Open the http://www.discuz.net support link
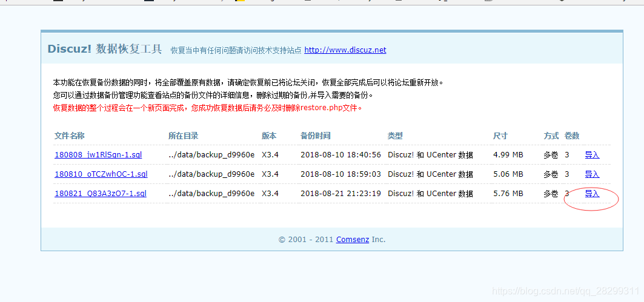 (345, 50)
